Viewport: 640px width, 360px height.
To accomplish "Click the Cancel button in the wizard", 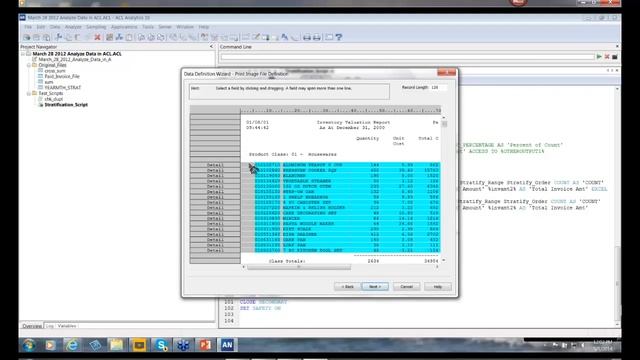I will pyautogui.click(x=407, y=287).
